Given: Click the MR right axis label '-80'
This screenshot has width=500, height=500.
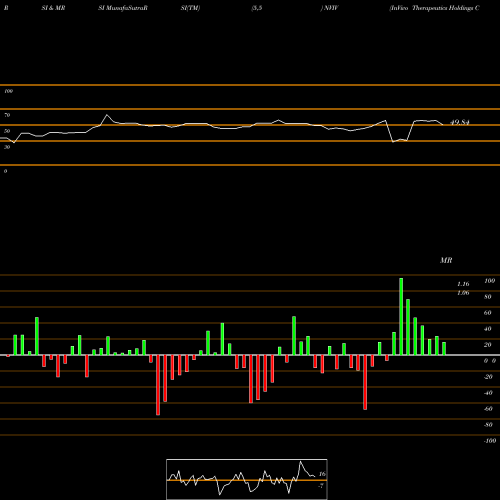Looking at the screenshot, I should click(488, 425).
